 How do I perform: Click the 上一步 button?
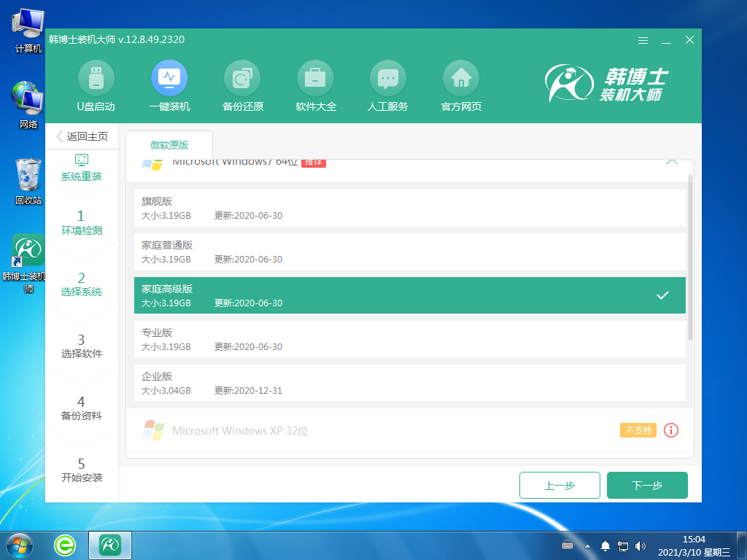point(560,485)
